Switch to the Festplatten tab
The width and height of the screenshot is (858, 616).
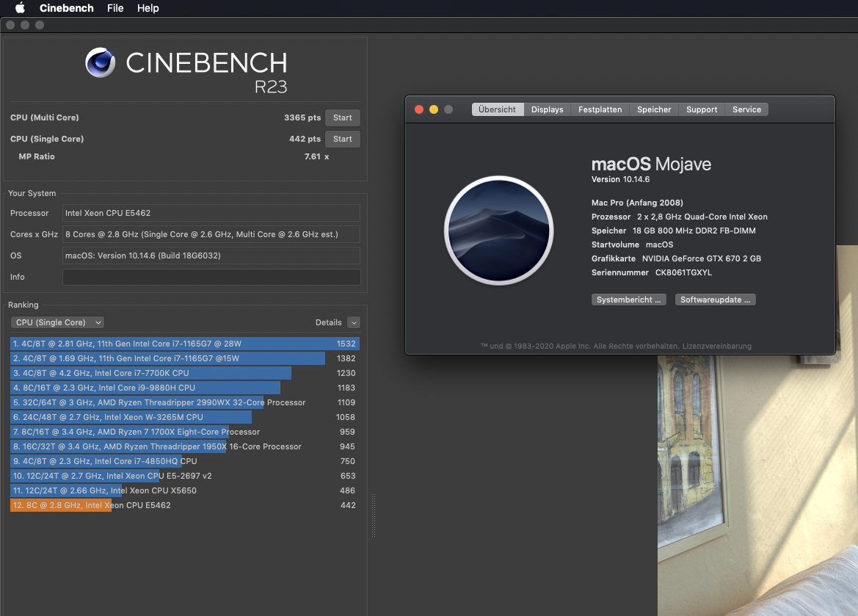(x=600, y=109)
